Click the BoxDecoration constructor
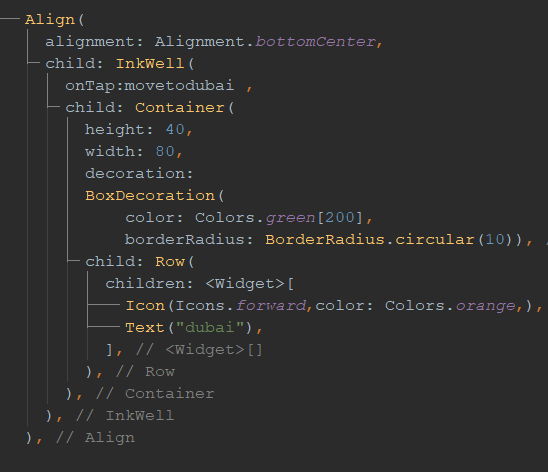 [150, 196]
